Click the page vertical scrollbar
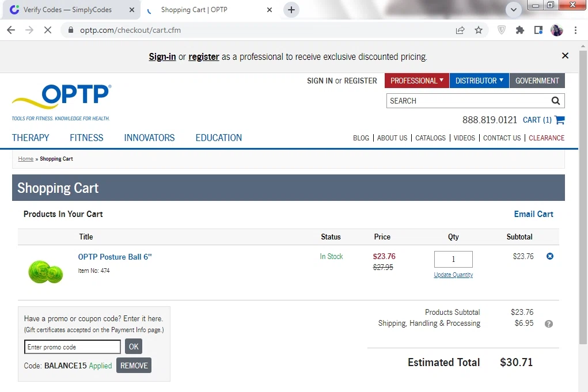Image resolution: width=588 pixels, height=392 pixels. (583, 197)
